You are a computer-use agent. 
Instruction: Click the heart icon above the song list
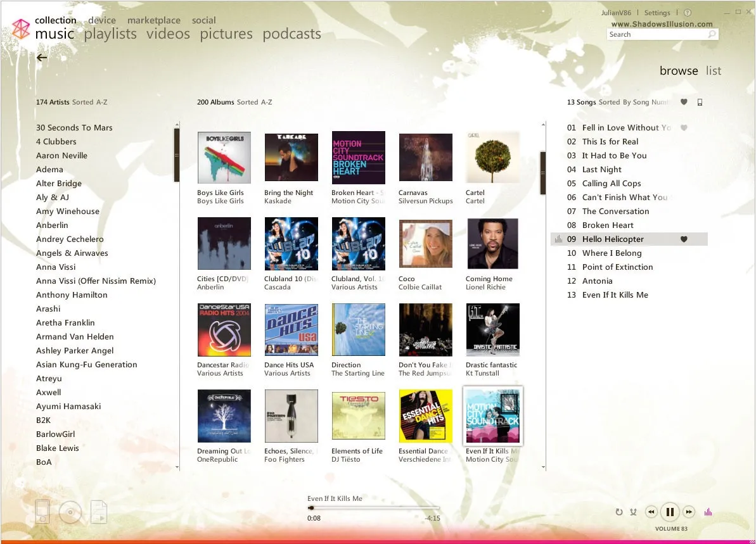pyautogui.click(x=684, y=102)
